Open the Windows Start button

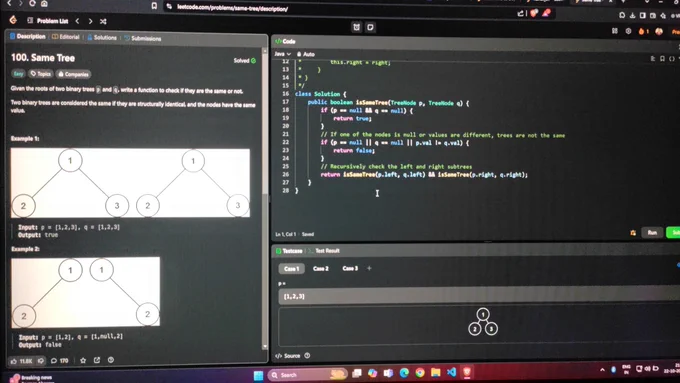(x=258, y=375)
